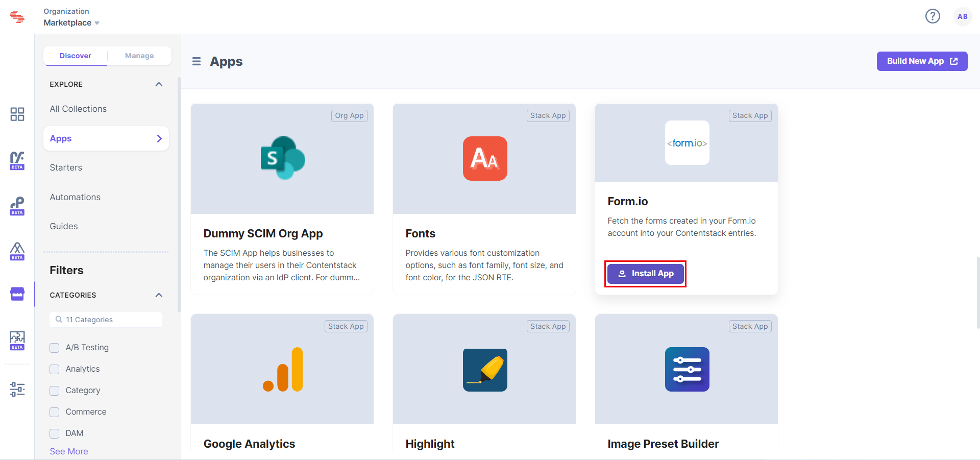Click the Build New App button
The image size is (980, 460).
coord(922,61)
